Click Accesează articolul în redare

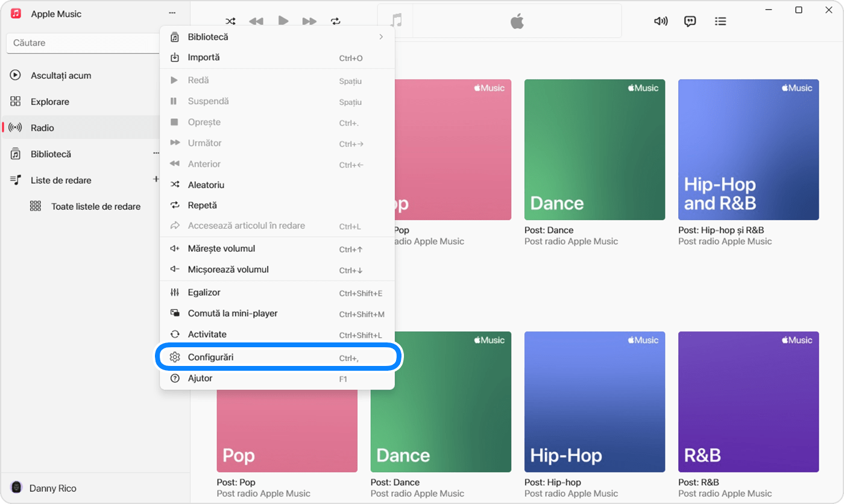point(277,225)
